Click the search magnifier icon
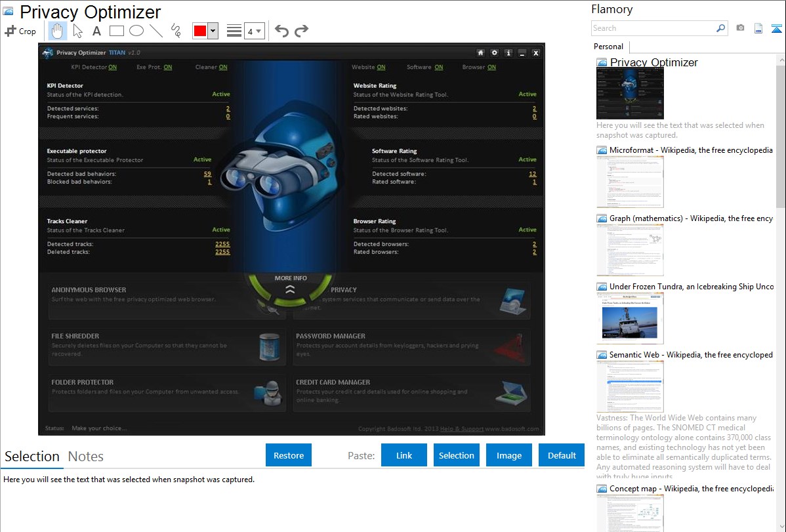 pyautogui.click(x=721, y=28)
